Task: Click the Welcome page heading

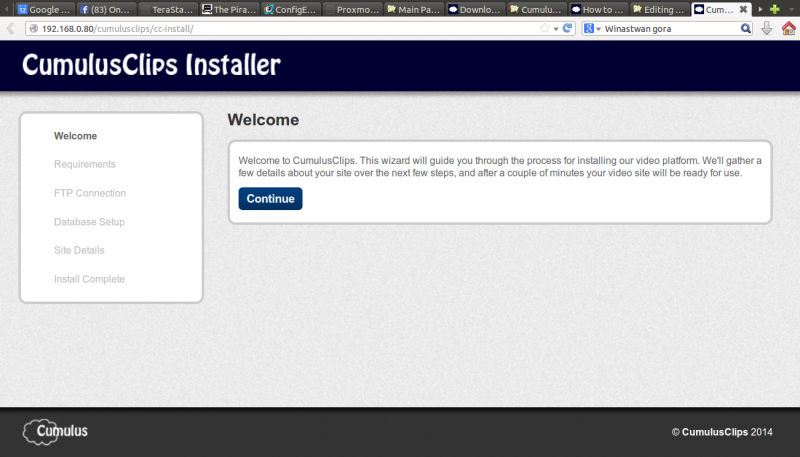Action: click(263, 120)
